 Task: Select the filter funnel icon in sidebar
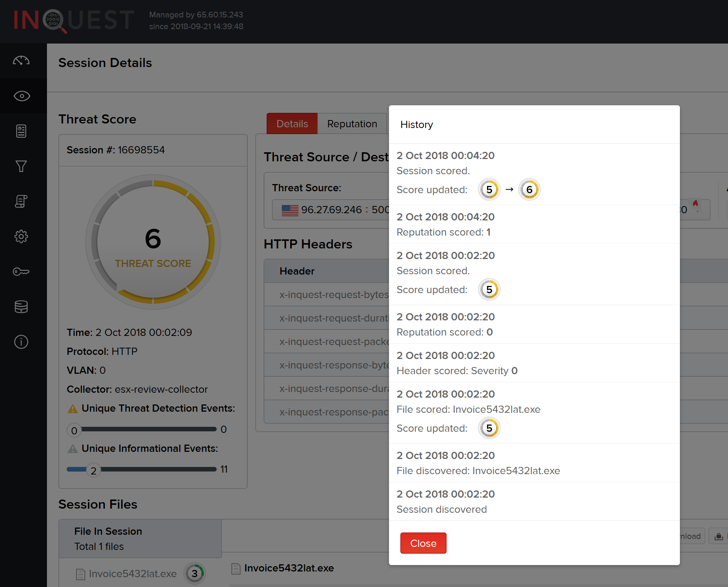[21, 166]
